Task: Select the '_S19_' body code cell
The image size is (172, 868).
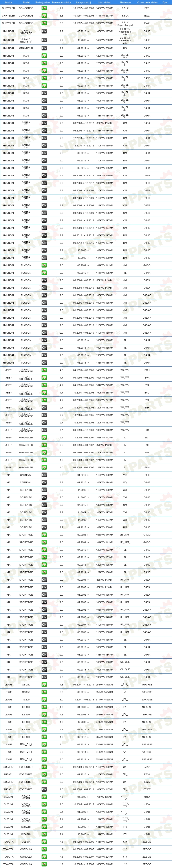Action: click(125, 685)
